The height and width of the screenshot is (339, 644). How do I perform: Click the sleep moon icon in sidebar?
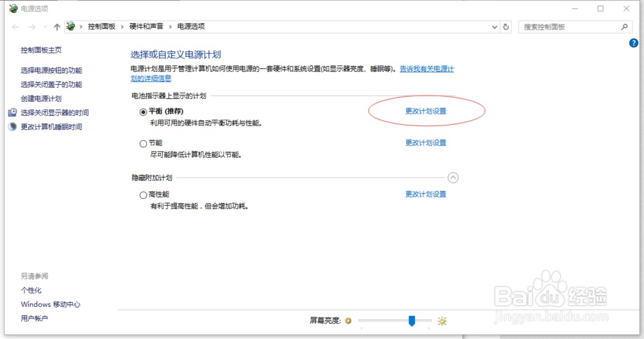point(13,127)
